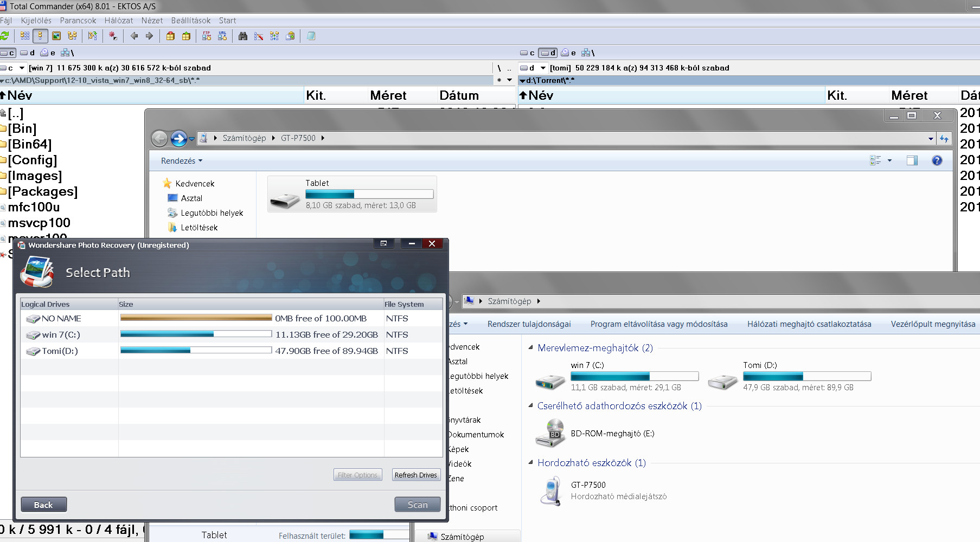This screenshot has width=980, height=542.
Task: Toggle thumbnail view in Total Commander
Action: [56, 36]
